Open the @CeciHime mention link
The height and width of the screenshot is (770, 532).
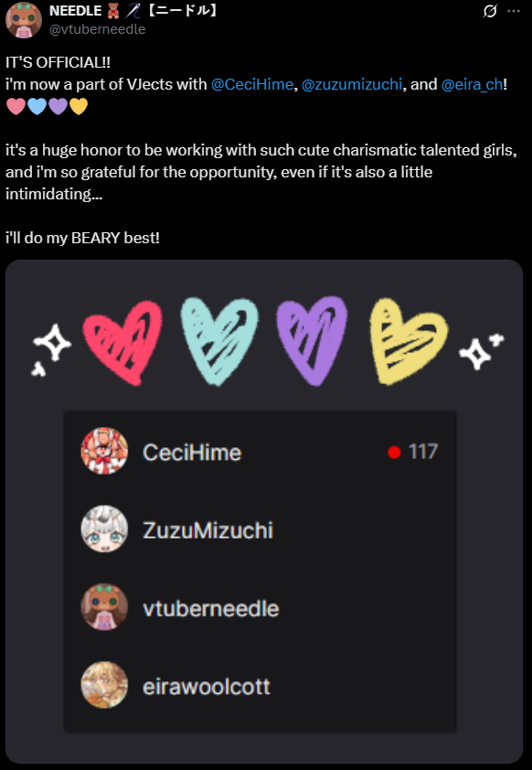pyautogui.click(x=251, y=84)
